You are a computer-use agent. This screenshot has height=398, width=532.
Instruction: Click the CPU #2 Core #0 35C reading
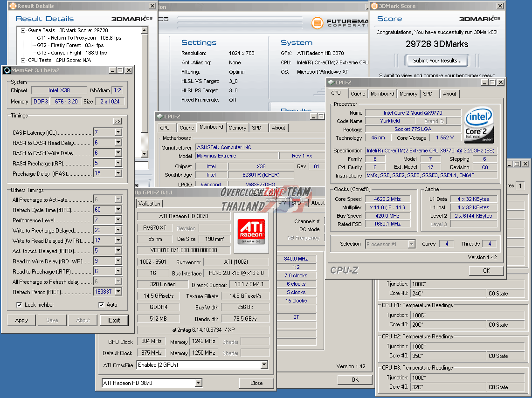pyautogui.click(x=448, y=356)
